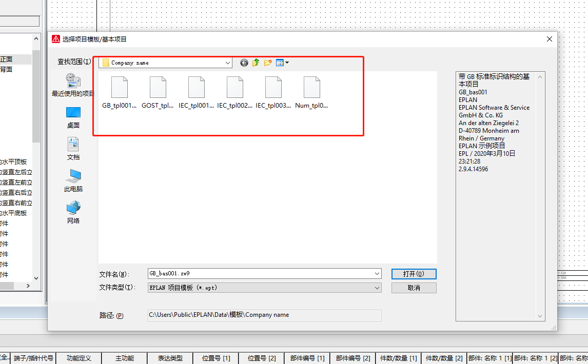Viewport: 588px width, 364px height.
Task: Select the 部件编号 [1] column header
Action: coord(307,358)
